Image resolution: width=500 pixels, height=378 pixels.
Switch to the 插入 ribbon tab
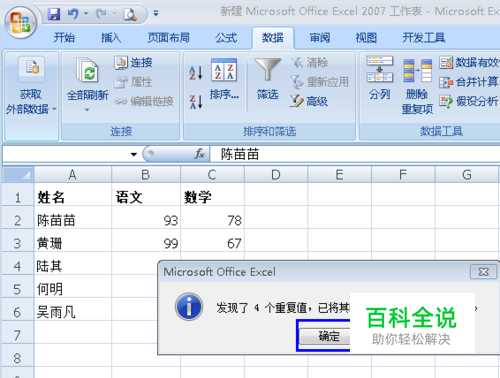point(111,38)
